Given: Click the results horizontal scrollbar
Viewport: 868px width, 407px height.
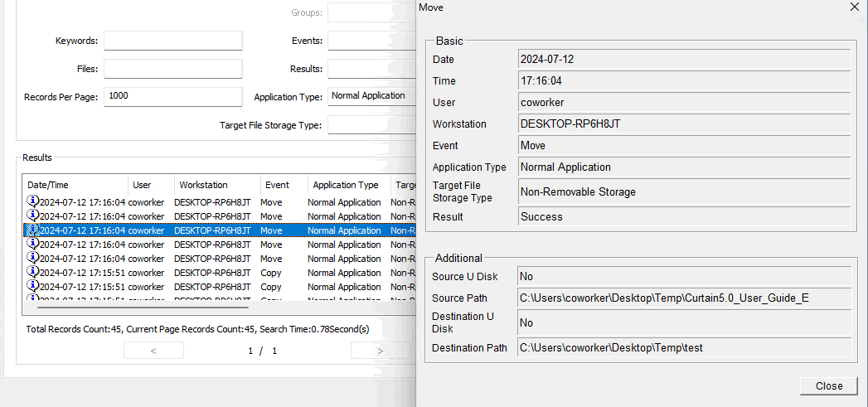Looking at the screenshot, I should coord(143,306).
